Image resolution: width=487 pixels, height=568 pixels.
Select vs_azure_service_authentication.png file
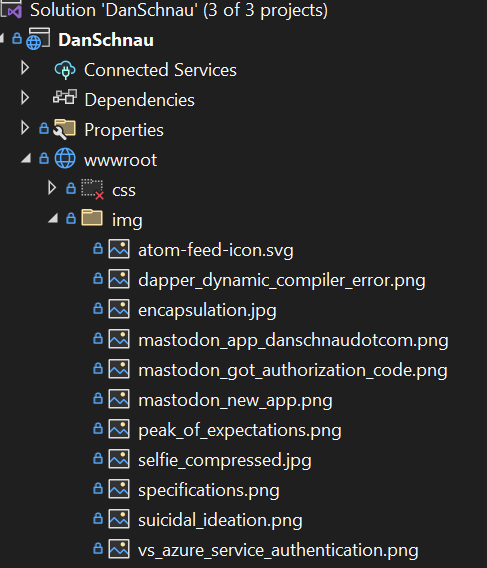point(278,551)
